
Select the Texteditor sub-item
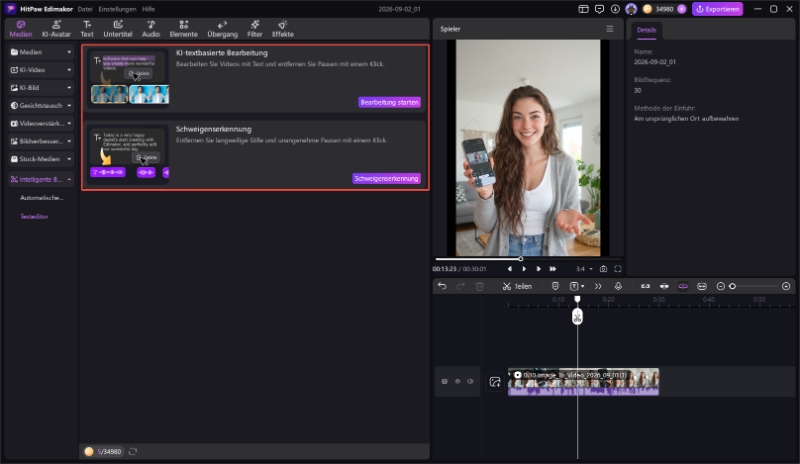pyautogui.click(x=34, y=216)
